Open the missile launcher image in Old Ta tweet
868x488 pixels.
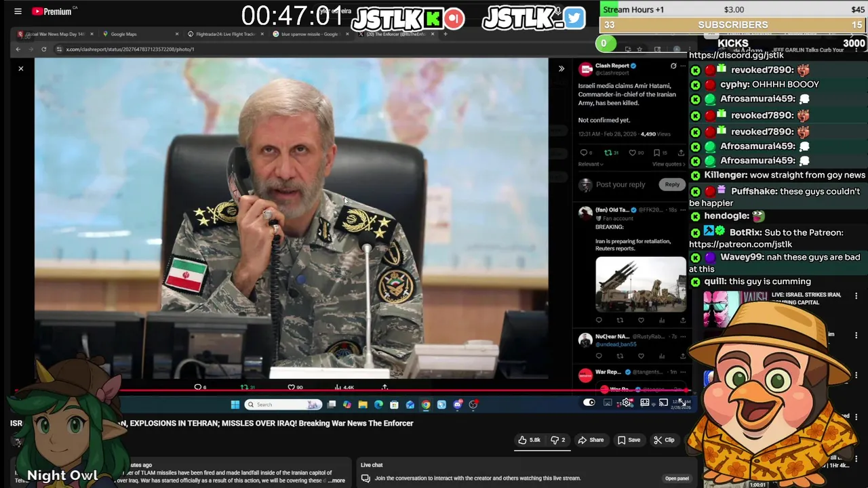pyautogui.click(x=641, y=284)
